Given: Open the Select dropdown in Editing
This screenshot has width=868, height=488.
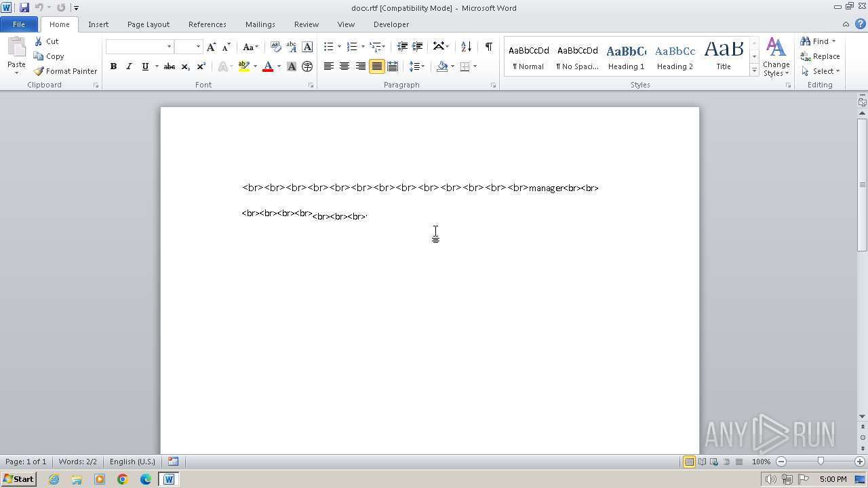Looking at the screenshot, I should [821, 71].
